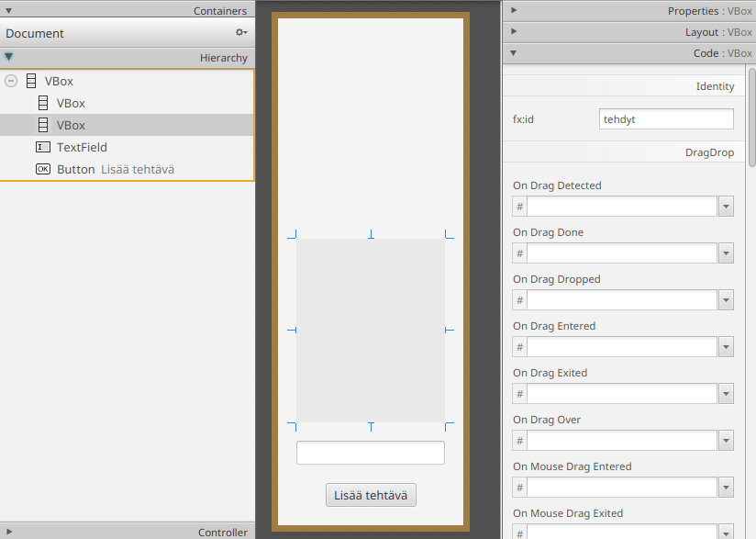Click the root VBox container icon
Viewport: 756px width, 539px height.
click(x=31, y=81)
